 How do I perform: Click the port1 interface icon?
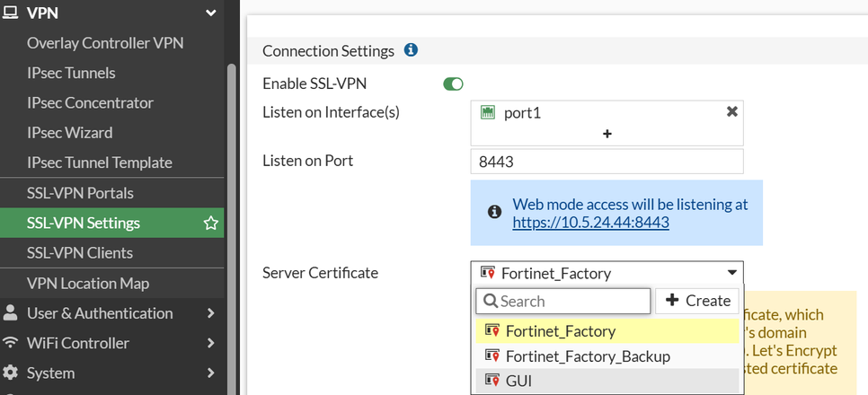(x=488, y=113)
